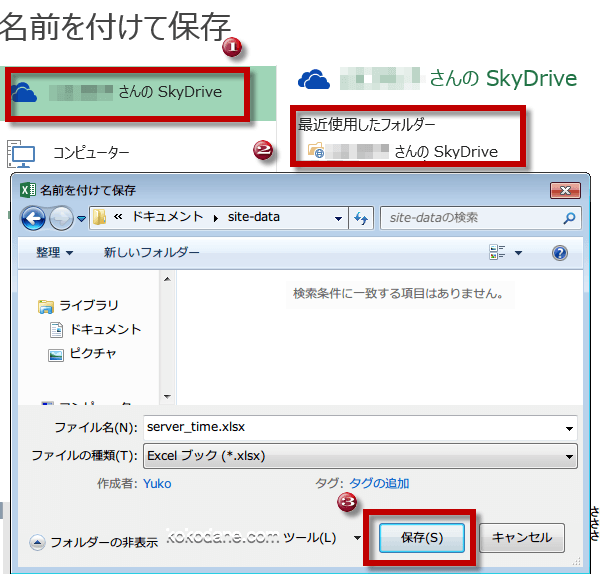Click the 保存(S) button
The image size is (600, 574).
[x=422, y=538]
